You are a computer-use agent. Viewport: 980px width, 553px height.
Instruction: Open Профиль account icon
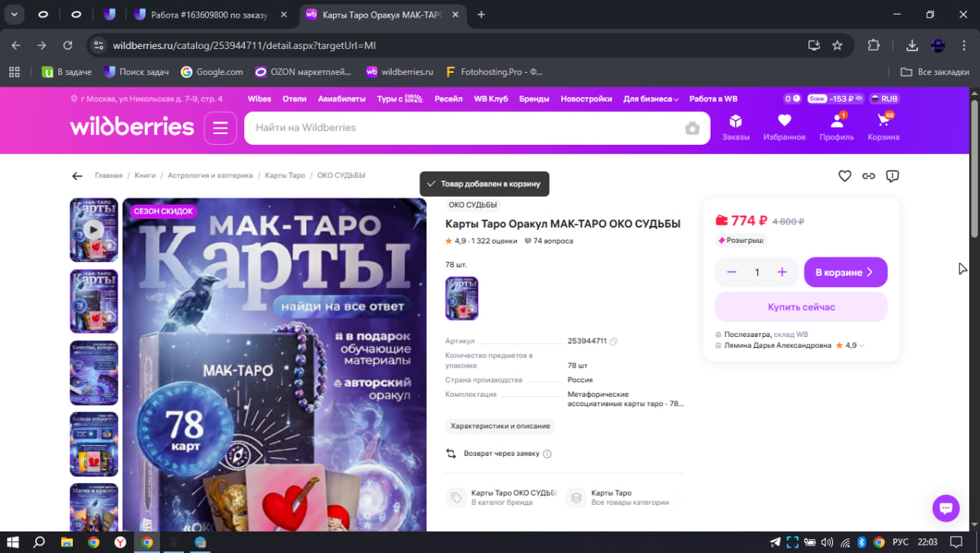pyautogui.click(x=836, y=127)
